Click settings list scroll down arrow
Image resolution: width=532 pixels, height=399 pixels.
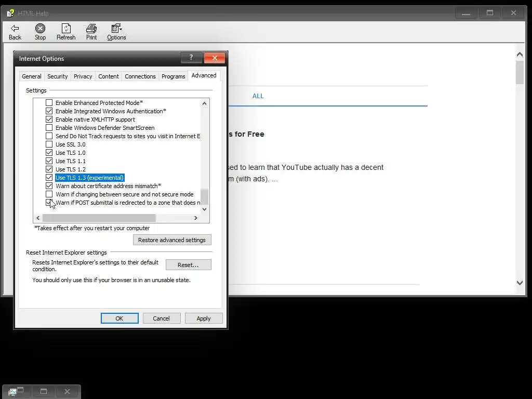point(204,209)
